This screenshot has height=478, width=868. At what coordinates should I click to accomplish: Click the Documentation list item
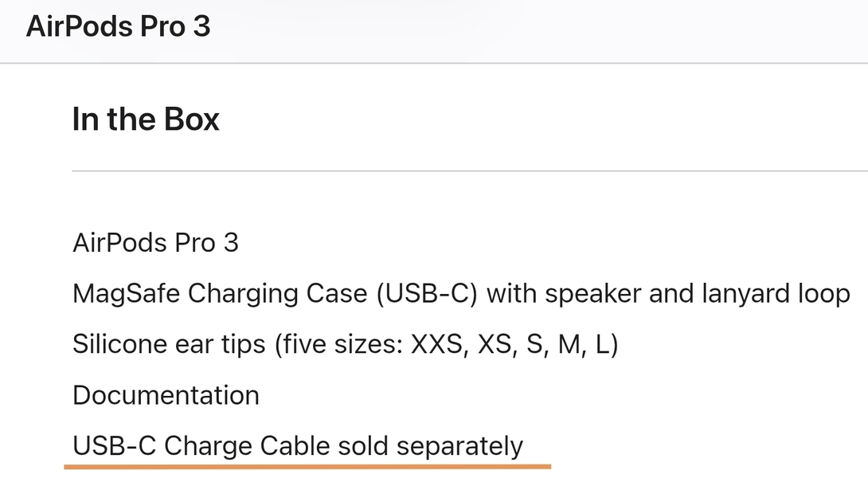pos(166,395)
